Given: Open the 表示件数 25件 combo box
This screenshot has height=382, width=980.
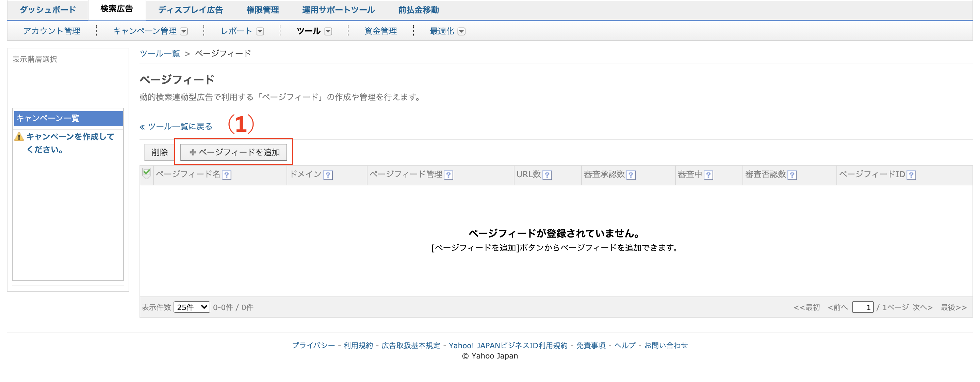Looking at the screenshot, I should click(x=192, y=307).
